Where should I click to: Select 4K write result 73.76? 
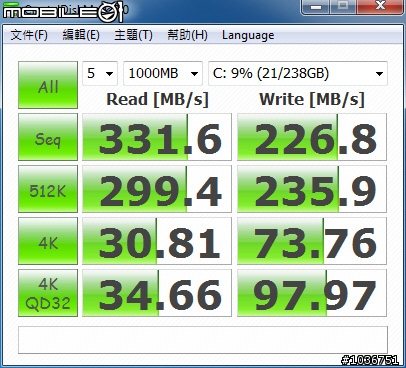click(312, 241)
